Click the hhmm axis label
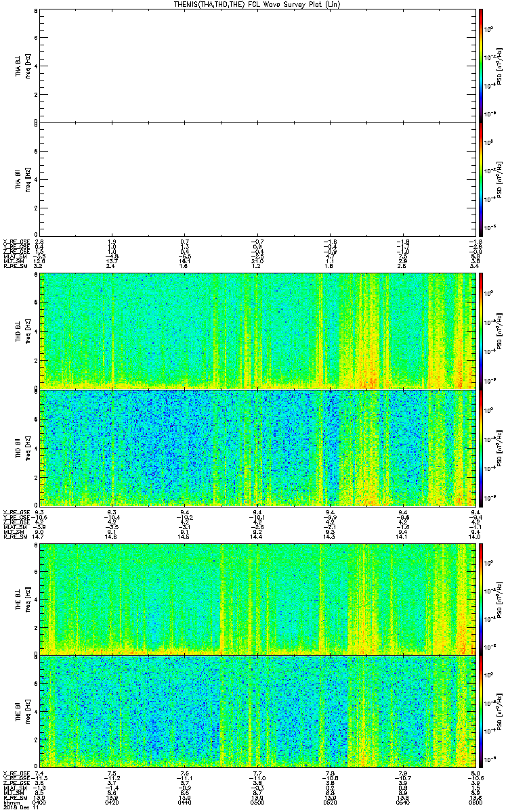This screenshot has height=812, width=508. [10, 801]
